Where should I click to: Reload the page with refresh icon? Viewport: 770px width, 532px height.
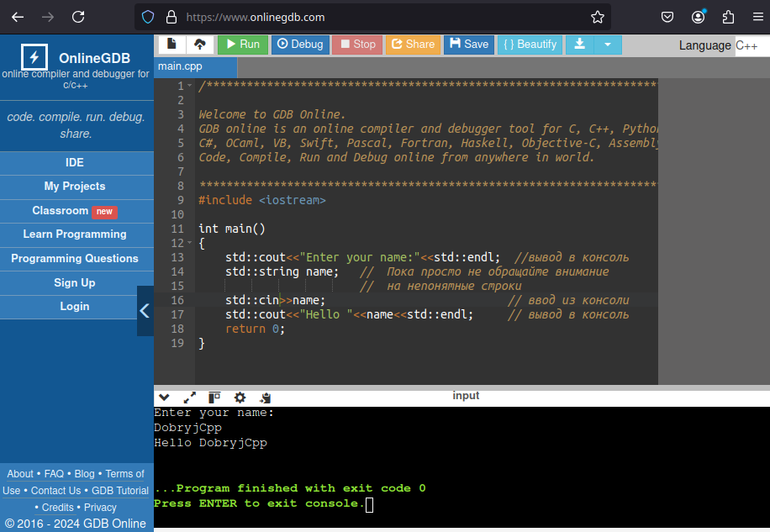78,17
